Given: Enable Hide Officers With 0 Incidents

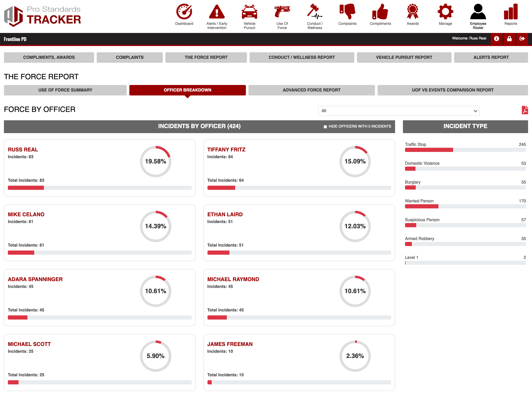Looking at the screenshot, I should click(325, 127).
